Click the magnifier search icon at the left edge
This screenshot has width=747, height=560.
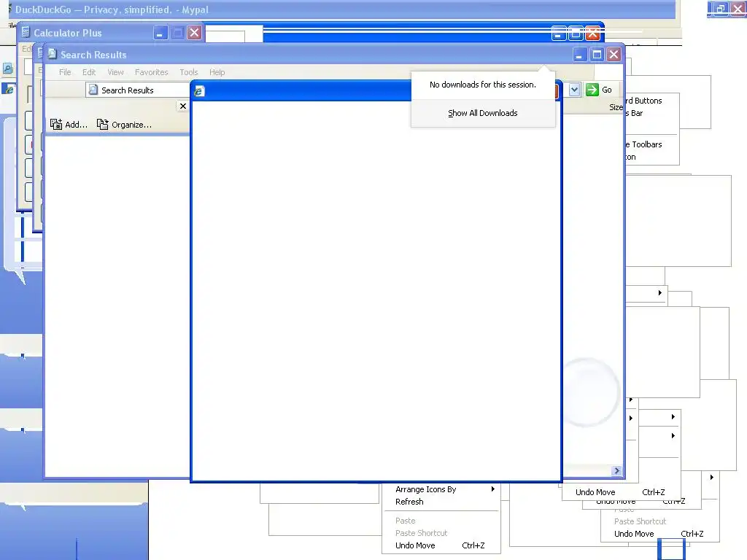8,69
